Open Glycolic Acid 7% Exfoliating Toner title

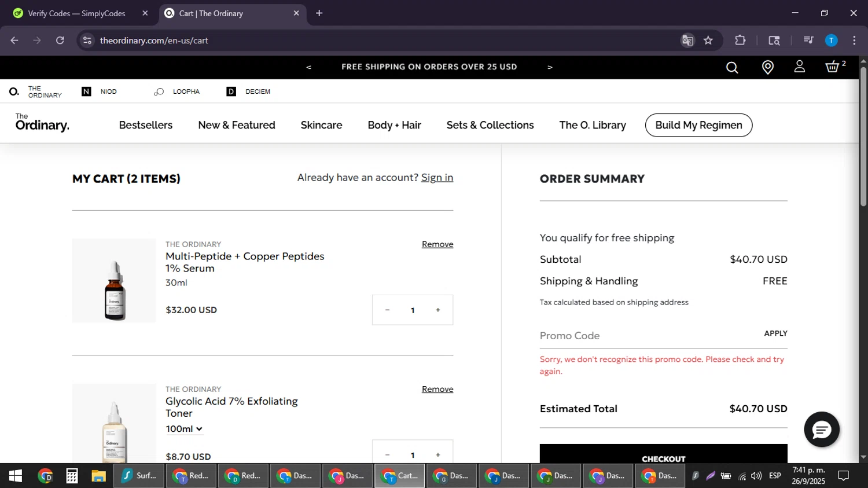(231, 407)
